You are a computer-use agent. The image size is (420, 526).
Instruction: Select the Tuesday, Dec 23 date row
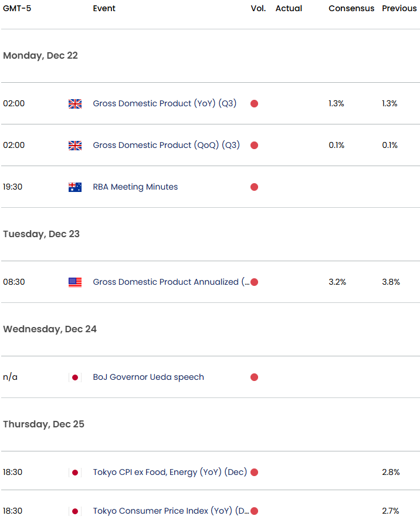tap(41, 234)
